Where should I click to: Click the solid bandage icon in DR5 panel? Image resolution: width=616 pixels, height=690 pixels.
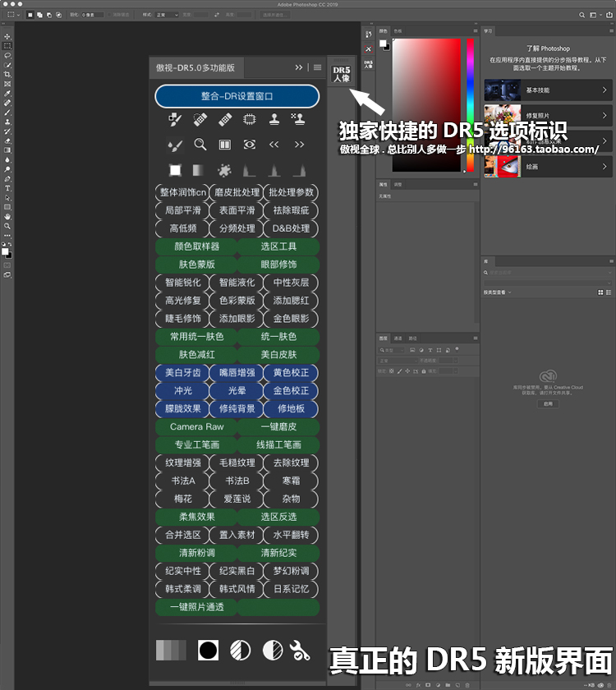[225, 119]
